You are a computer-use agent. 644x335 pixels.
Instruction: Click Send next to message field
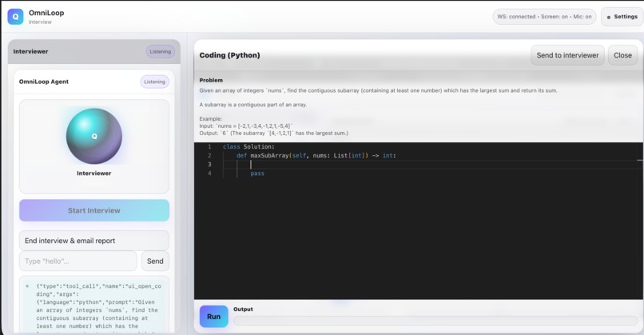coord(155,261)
